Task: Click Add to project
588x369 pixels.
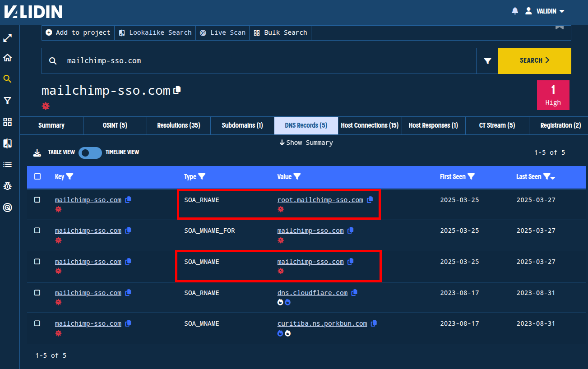Action: pyautogui.click(x=78, y=32)
